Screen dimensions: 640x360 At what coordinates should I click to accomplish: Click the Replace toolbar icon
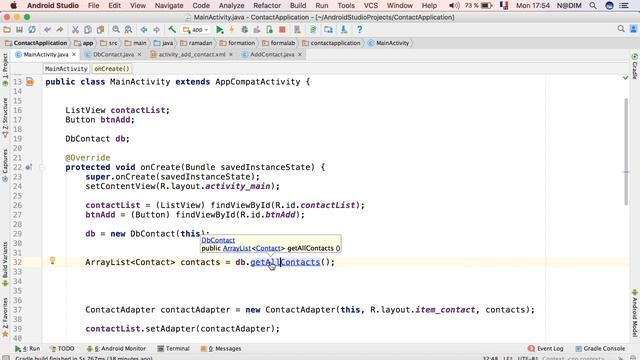click(128, 29)
